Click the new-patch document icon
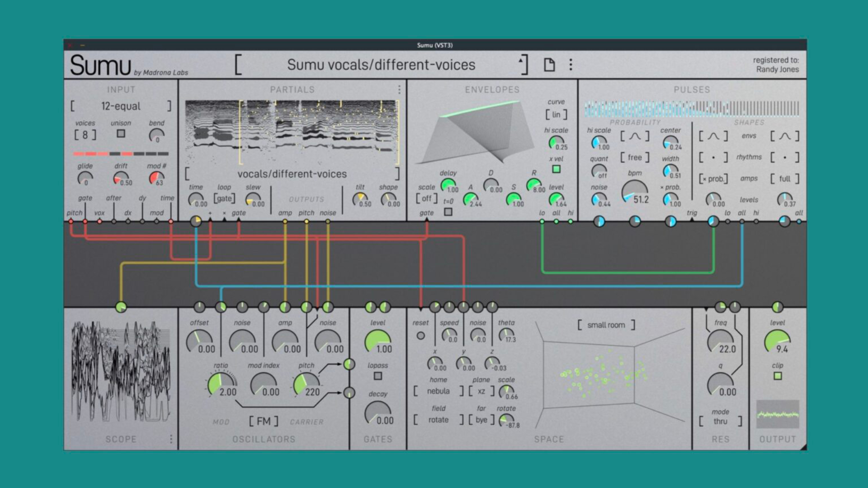Viewport: 868px width, 488px height. [549, 65]
